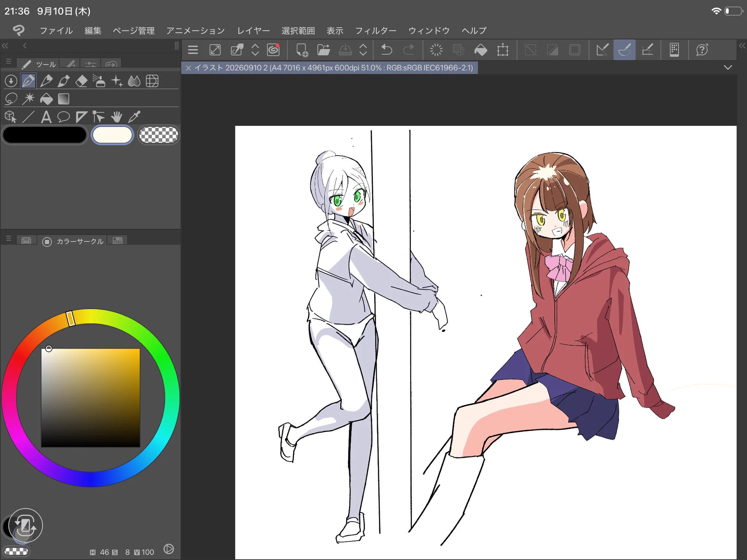Open the フィルター menu
This screenshot has width=747, height=560.
point(376,31)
